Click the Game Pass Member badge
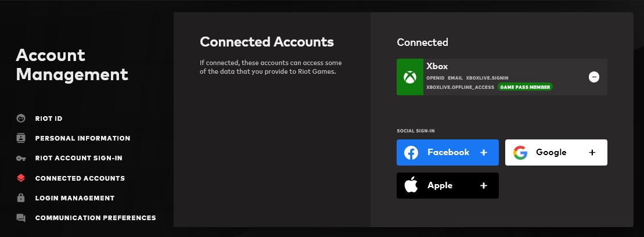644x237 pixels. click(x=525, y=87)
